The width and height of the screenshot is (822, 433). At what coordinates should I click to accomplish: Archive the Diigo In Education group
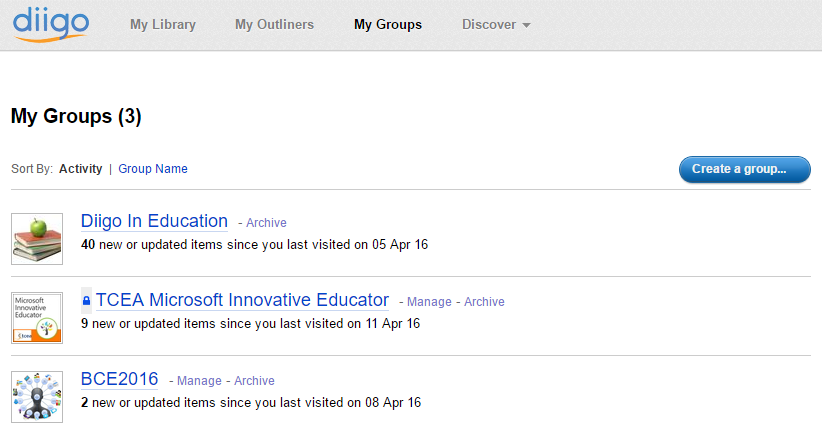[x=267, y=223]
